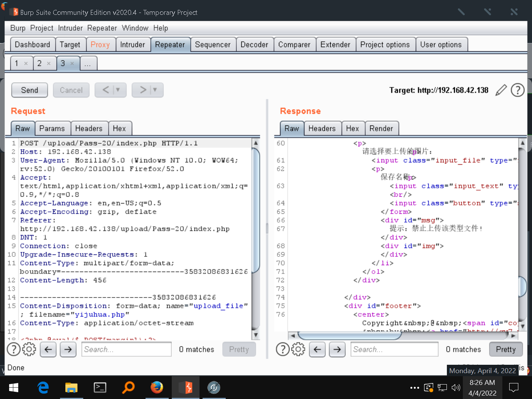The width and height of the screenshot is (532, 399).
Task: Close Repeater tab 3
Action: pyautogui.click(x=72, y=64)
